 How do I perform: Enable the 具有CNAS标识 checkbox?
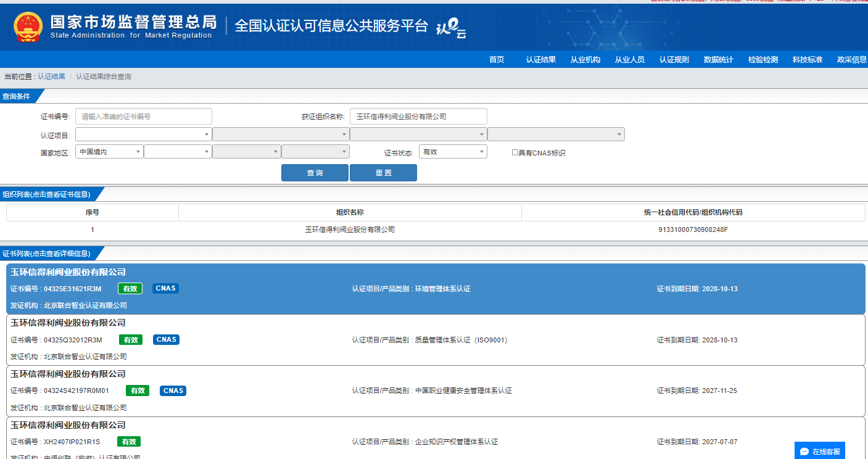coord(515,152)
